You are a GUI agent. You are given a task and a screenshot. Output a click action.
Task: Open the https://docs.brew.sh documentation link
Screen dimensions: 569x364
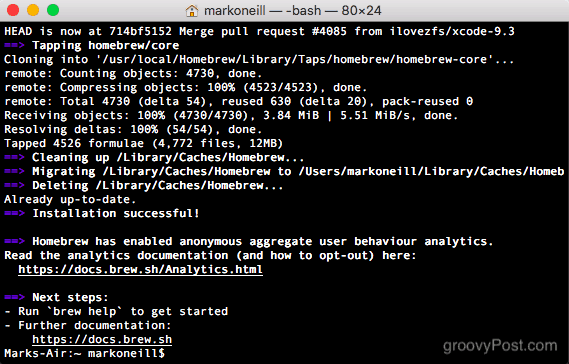(x=102, y=339)
